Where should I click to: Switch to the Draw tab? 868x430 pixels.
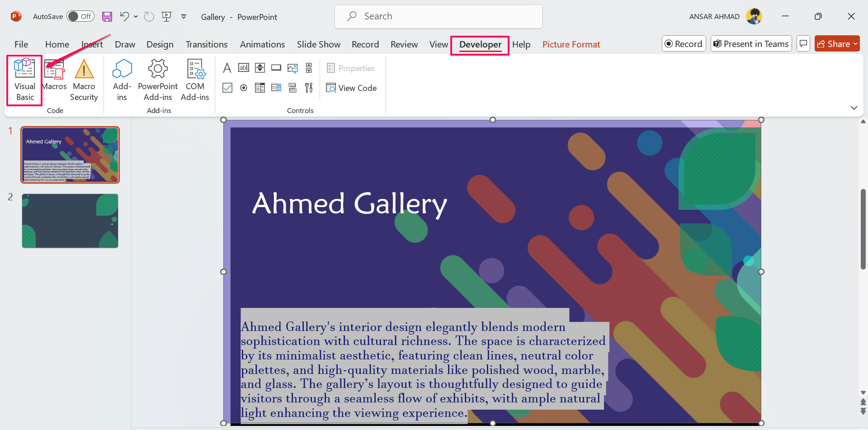tap(125, 44)
